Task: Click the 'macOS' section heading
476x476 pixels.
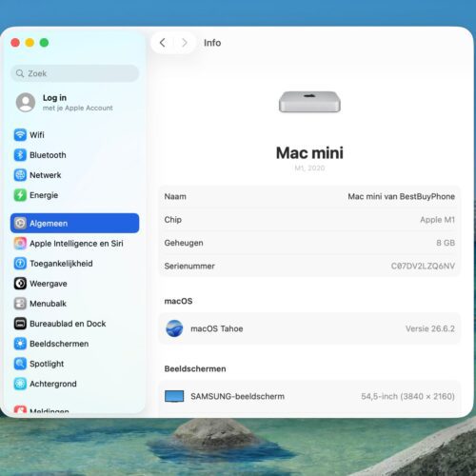Action: coord(178,301)
